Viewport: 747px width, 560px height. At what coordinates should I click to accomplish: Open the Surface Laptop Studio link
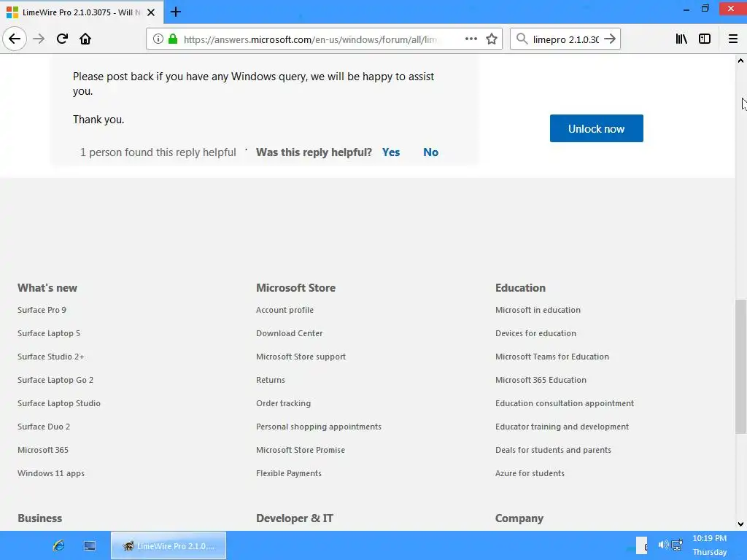click(x=59, y=403)
